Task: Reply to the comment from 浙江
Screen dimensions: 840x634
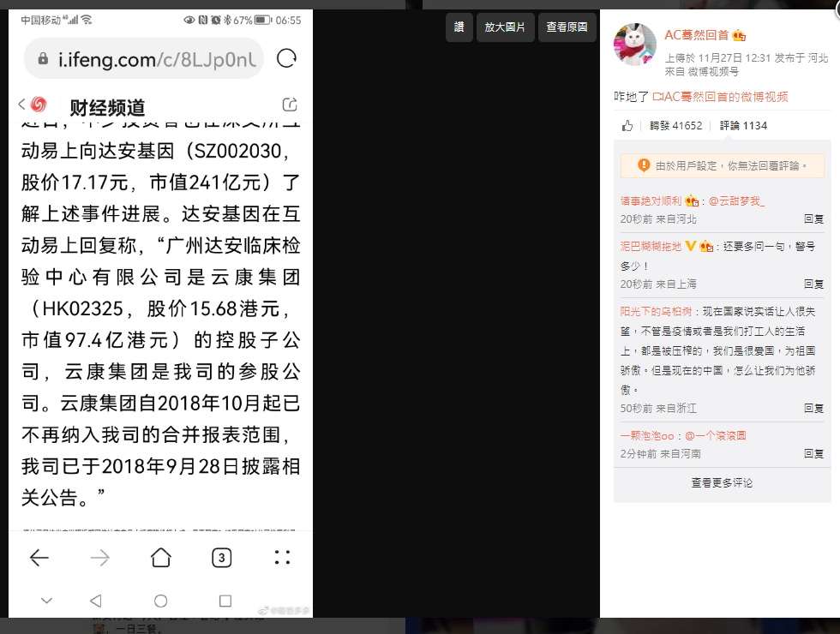Action: (813, 408)
